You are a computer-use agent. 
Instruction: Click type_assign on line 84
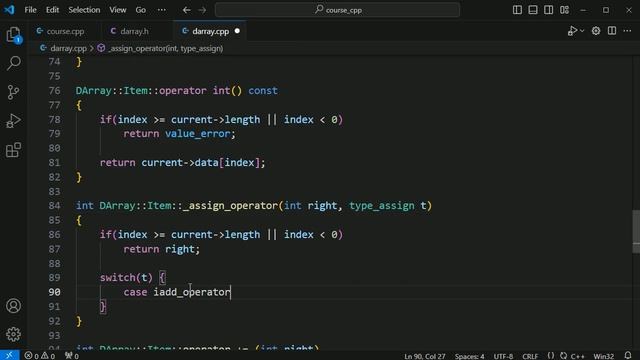[x=382, y=206]
